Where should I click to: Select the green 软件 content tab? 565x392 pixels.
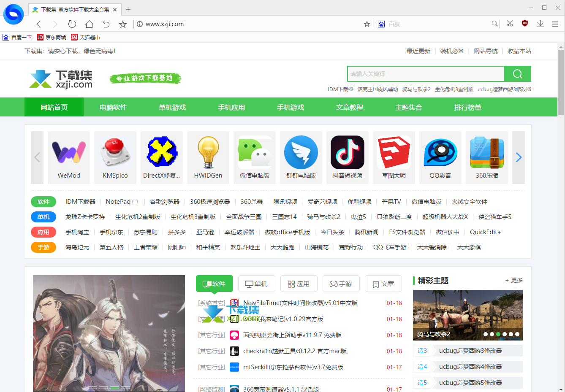tap(215, 284)
